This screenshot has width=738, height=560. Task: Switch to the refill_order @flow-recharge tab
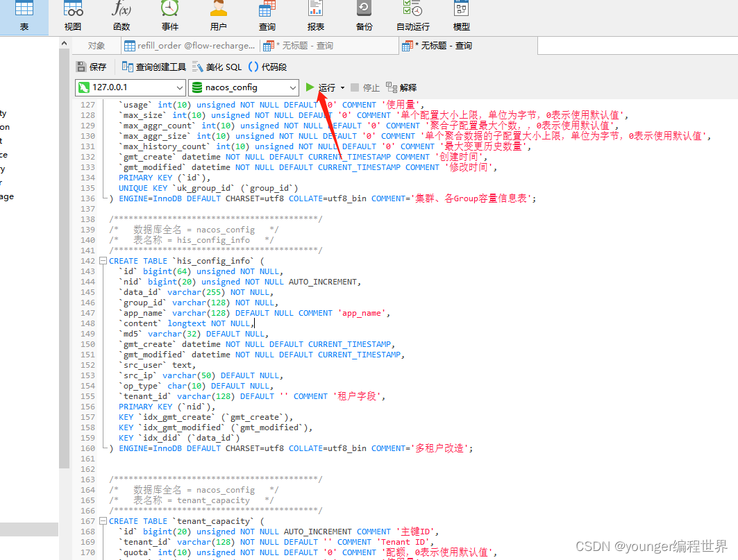[190, 46]
